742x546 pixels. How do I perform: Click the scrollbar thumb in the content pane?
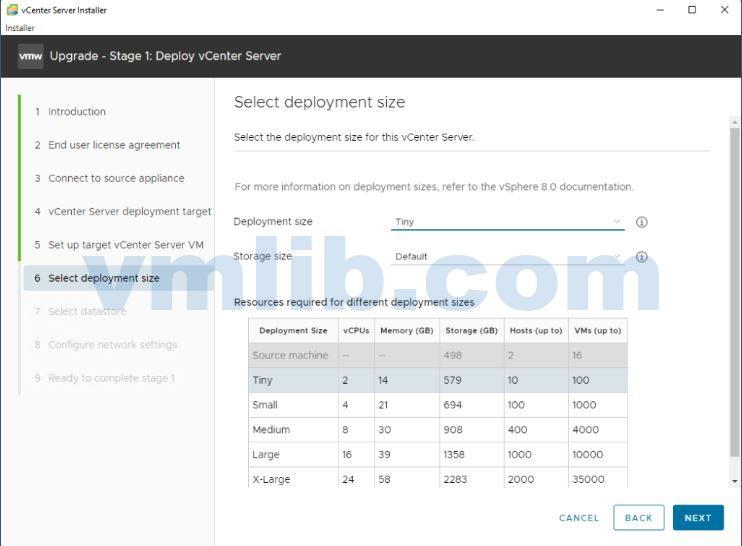[734, 292]
